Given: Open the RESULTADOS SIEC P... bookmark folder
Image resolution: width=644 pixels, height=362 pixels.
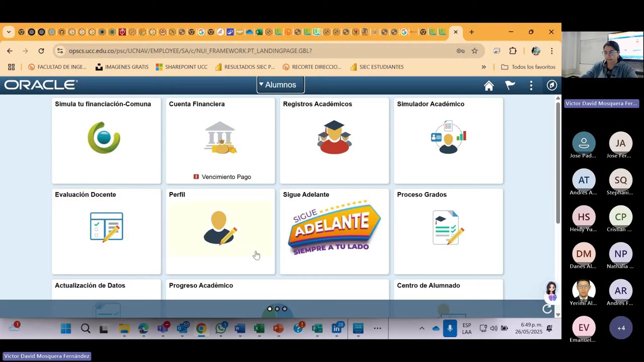Looking at the screenshot, I should 245,67.
